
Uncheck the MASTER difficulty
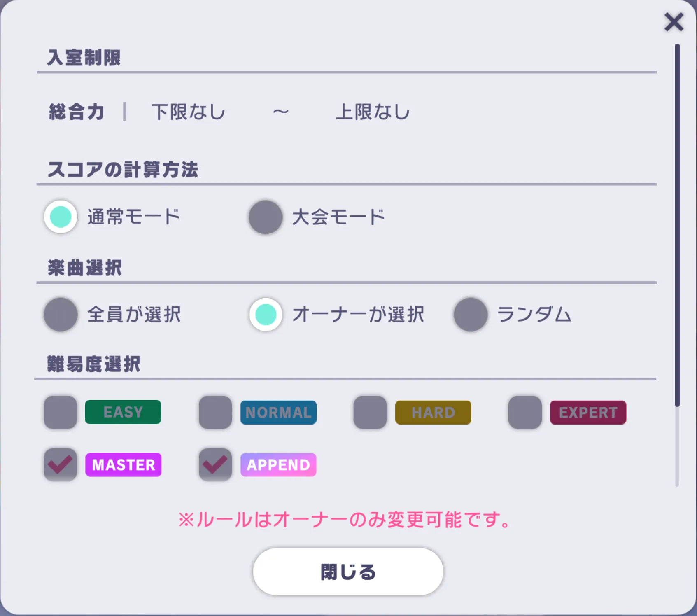coord(60,464)
